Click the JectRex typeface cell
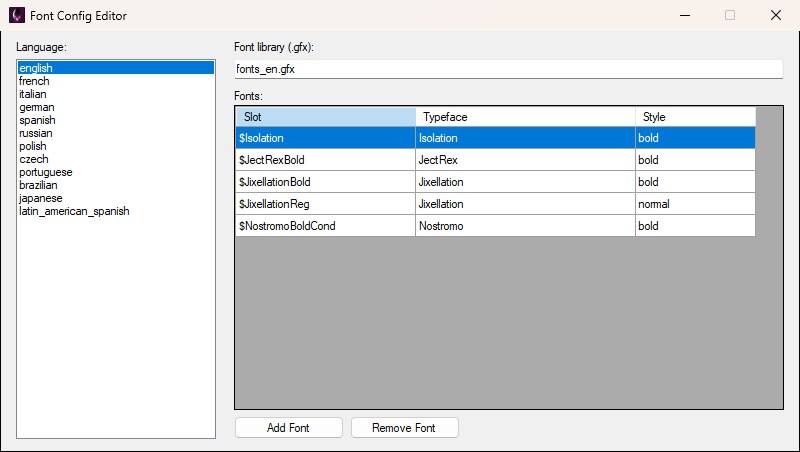This screenshot has width=800, height=452. point(526,160)
